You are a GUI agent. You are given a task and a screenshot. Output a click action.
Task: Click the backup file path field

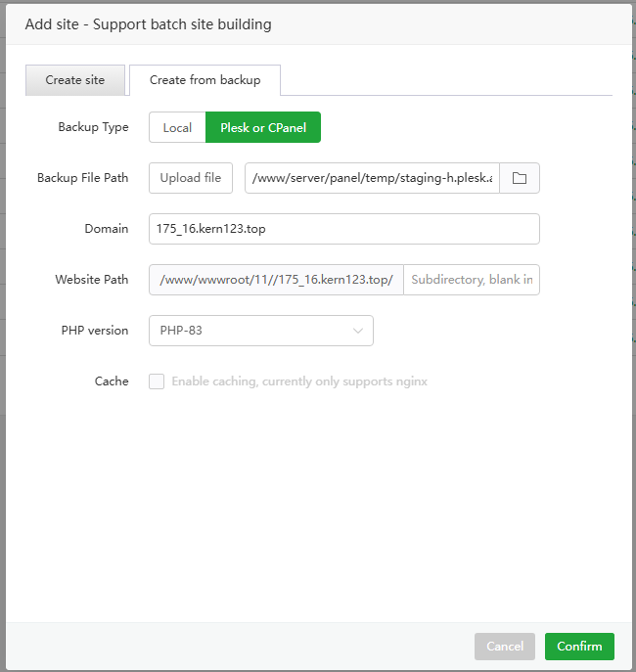click(372, 178)
